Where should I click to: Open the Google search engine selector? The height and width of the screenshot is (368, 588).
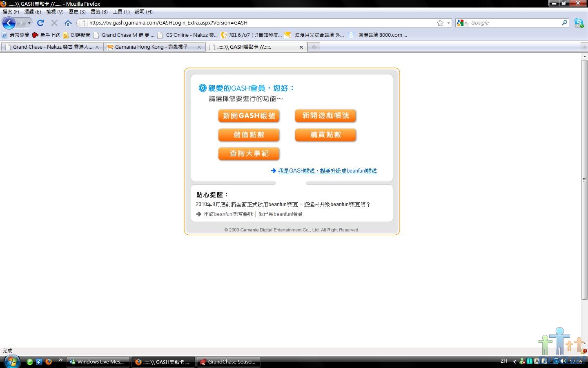click(x=462, y=23)
